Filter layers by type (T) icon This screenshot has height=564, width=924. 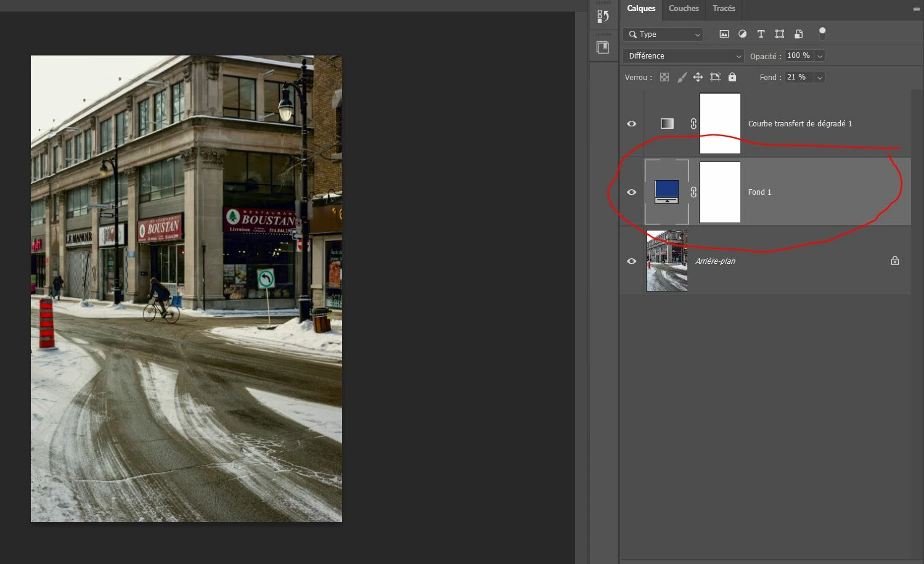tap(761, 35)
